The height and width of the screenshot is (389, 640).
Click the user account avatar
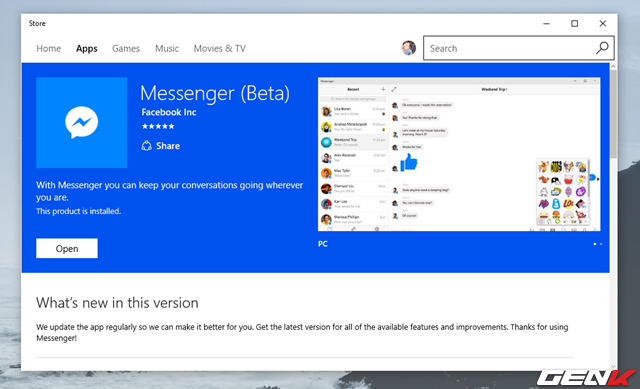[x=409, y=48]
